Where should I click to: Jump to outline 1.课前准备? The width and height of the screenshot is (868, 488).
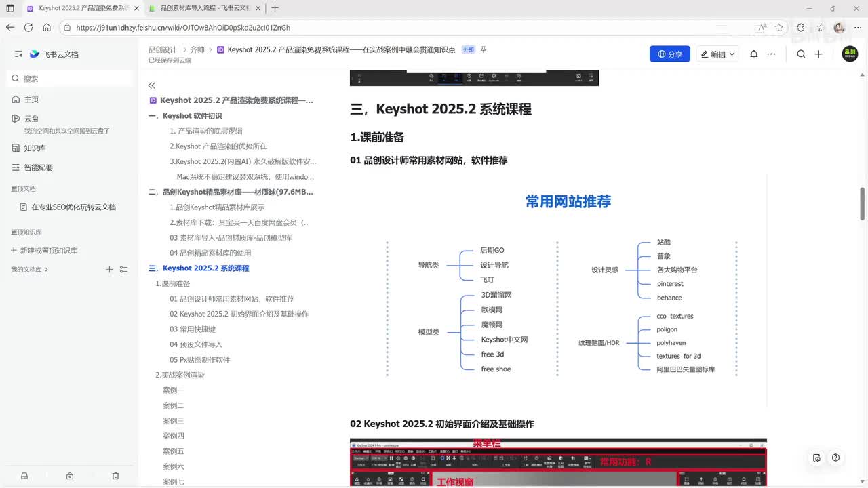[x=173, y=283]
